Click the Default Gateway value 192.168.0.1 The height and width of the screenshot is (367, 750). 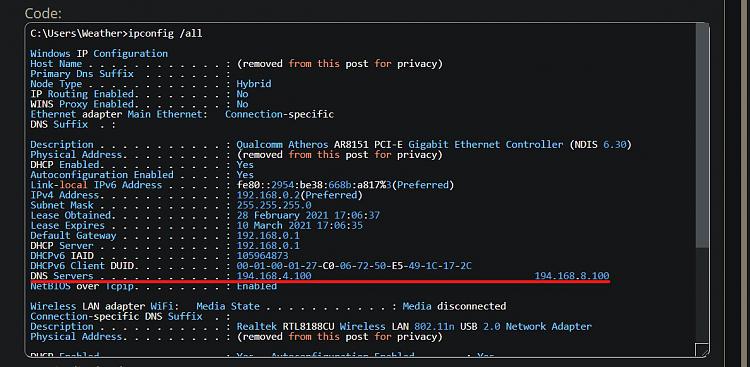pos(268,235)
